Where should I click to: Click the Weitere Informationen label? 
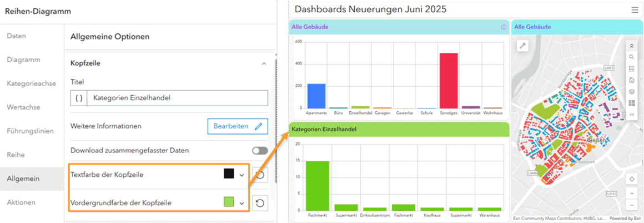pyautogui.click(x=106, y=126)
